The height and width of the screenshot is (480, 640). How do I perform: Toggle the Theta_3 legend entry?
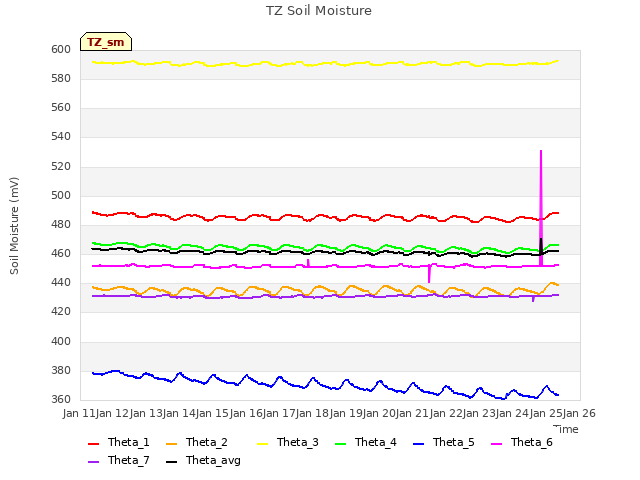click(288, 442)
